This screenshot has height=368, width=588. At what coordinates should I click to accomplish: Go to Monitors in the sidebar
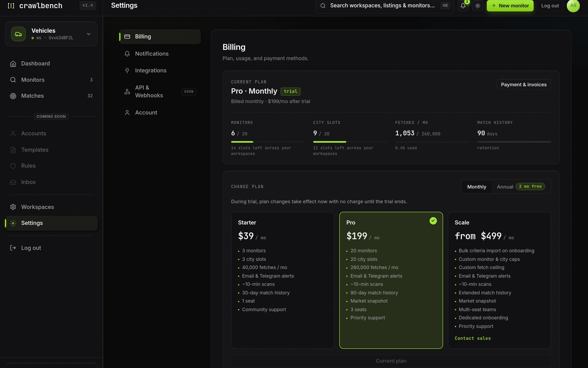pyautogui.click(x=51, y=80)
